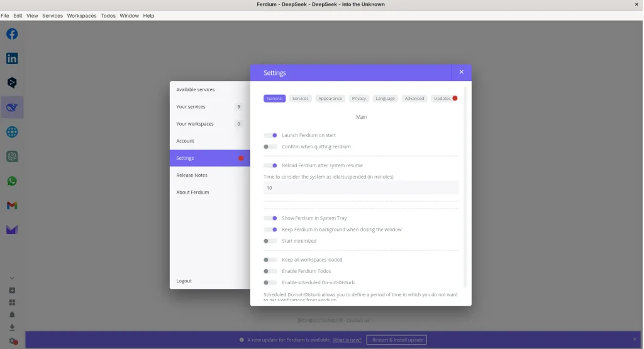Image resolution: width=644 pixels, height=349 pixels.
Task: Open the globe web service icon
Action: coord(12,132)
